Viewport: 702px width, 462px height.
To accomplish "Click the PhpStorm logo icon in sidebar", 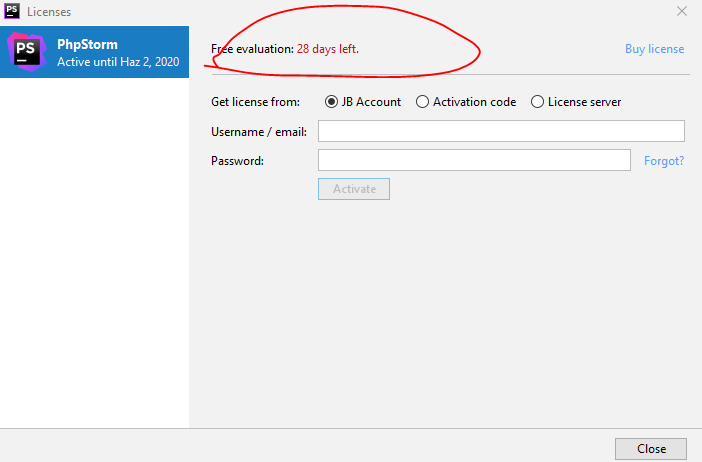I will tap(27, 52).
